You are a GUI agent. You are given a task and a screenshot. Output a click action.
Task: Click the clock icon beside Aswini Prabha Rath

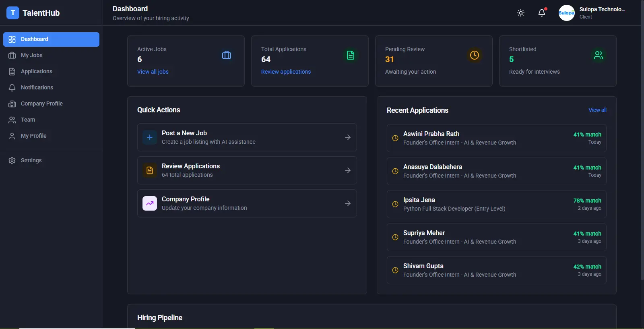pos(395,138)
